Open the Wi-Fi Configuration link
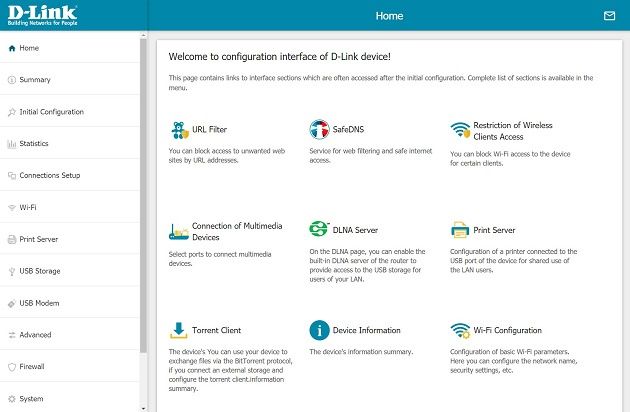The image size is (630, 412). tap(507, 330)
